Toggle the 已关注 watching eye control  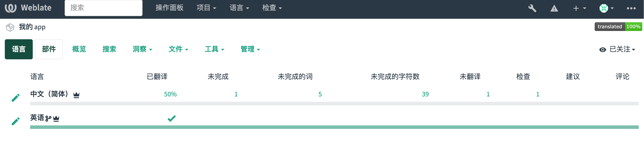(x=617, y=49)
